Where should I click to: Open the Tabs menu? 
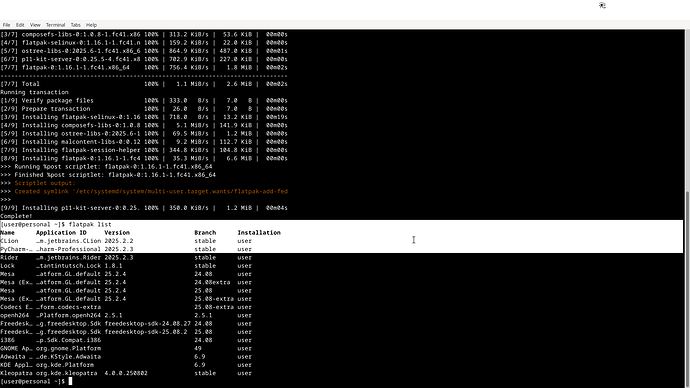click(x=76, y=25)
